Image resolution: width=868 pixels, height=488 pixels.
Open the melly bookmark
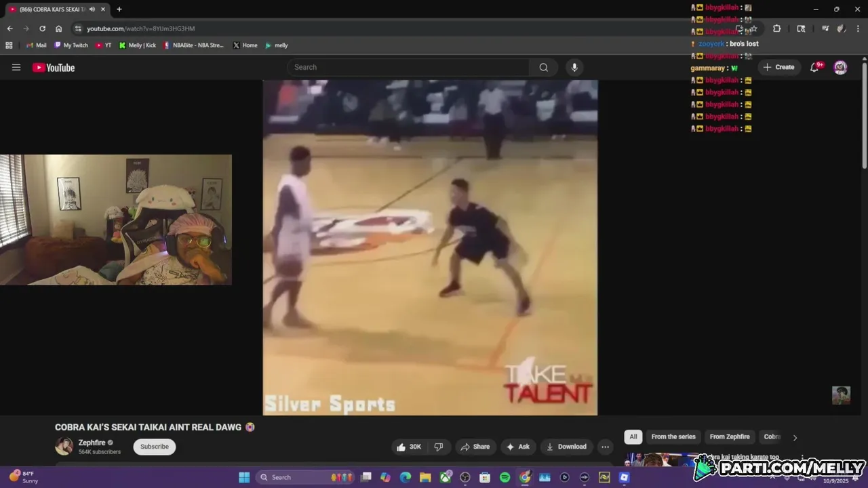pyautogui.click(x=277, y=45)
